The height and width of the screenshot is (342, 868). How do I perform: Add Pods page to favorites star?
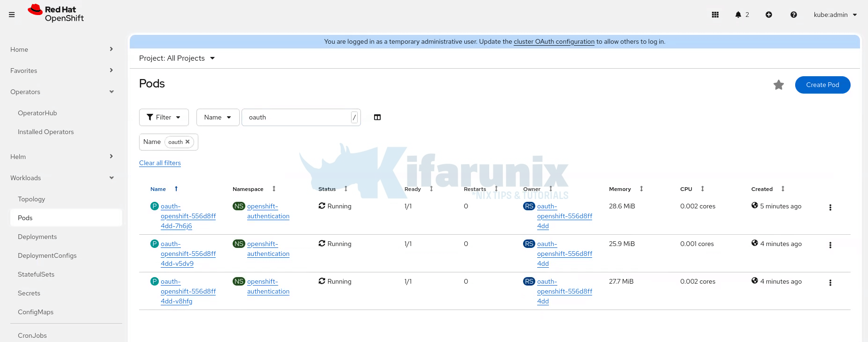779,85
